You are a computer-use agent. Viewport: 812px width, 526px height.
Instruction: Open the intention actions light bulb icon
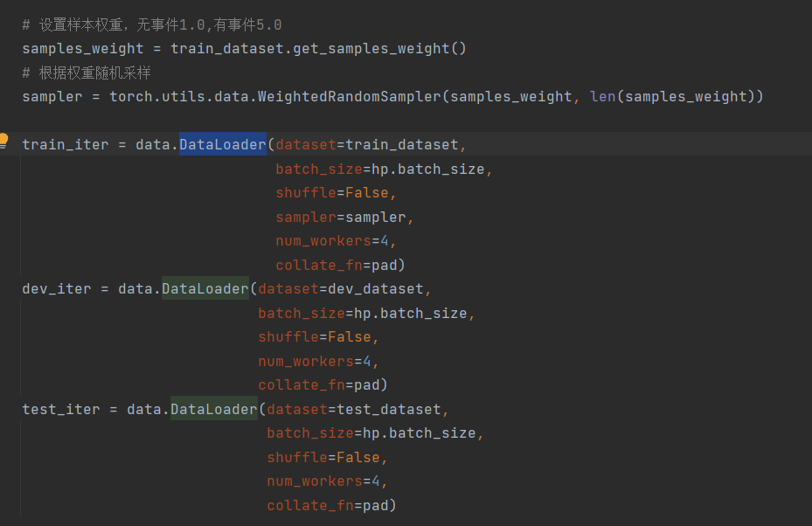pos(3,138)
